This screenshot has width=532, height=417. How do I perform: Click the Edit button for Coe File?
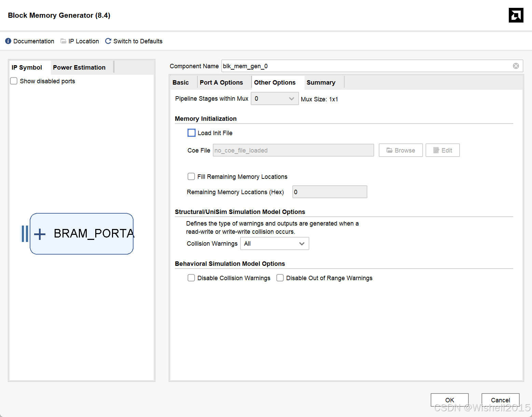443,150
